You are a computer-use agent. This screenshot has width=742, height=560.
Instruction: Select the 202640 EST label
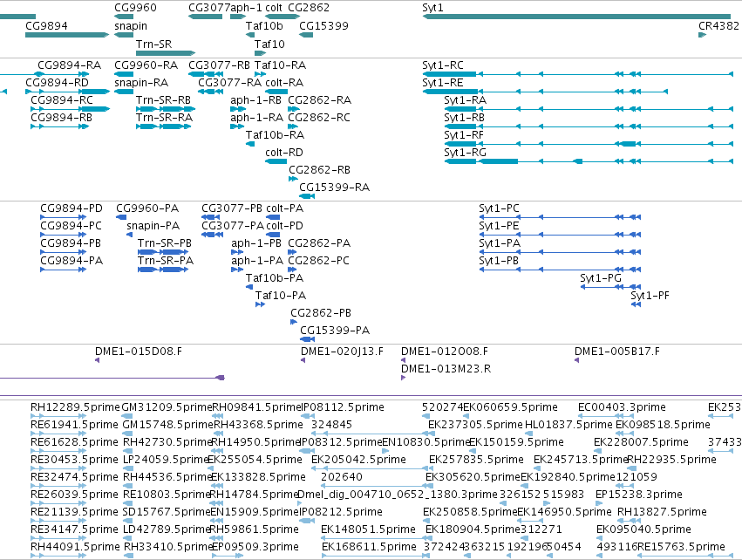pos(342,476)
